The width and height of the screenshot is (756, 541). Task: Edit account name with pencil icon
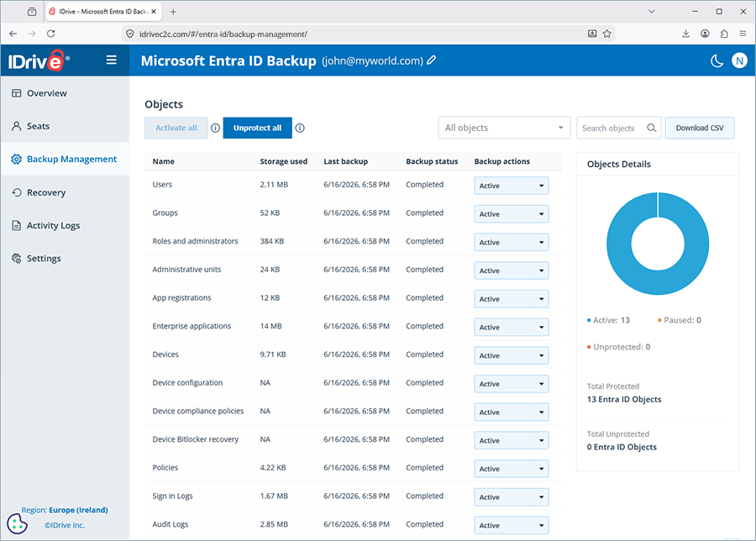[432, 60]
